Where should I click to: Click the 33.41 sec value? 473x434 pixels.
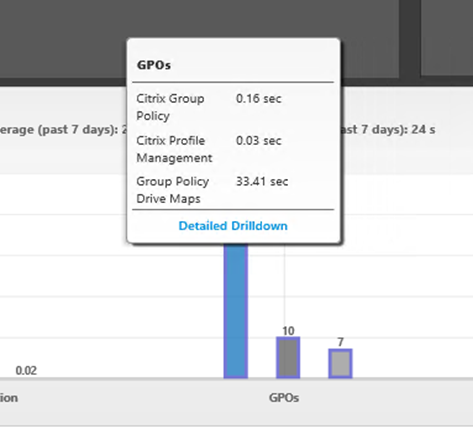tap(262, 182)
